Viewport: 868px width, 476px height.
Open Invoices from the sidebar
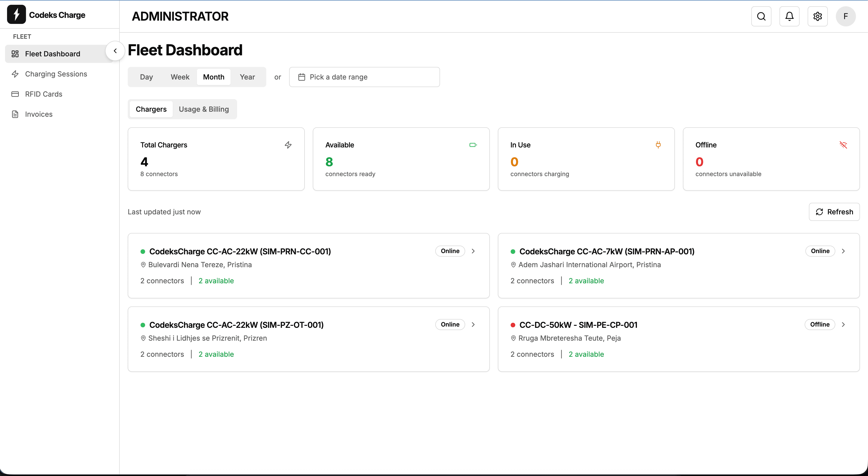pos(38,114)
